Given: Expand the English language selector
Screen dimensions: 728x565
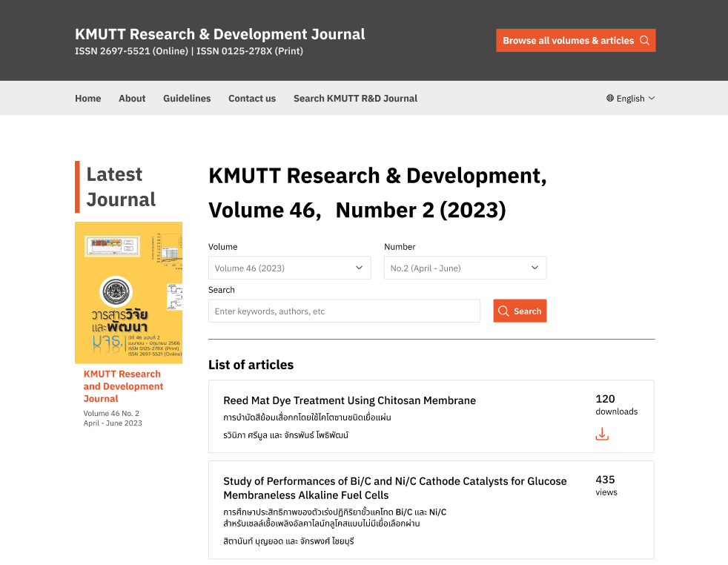Looking at the screenshot, I should pyautogui.click(x=630, y=98).
